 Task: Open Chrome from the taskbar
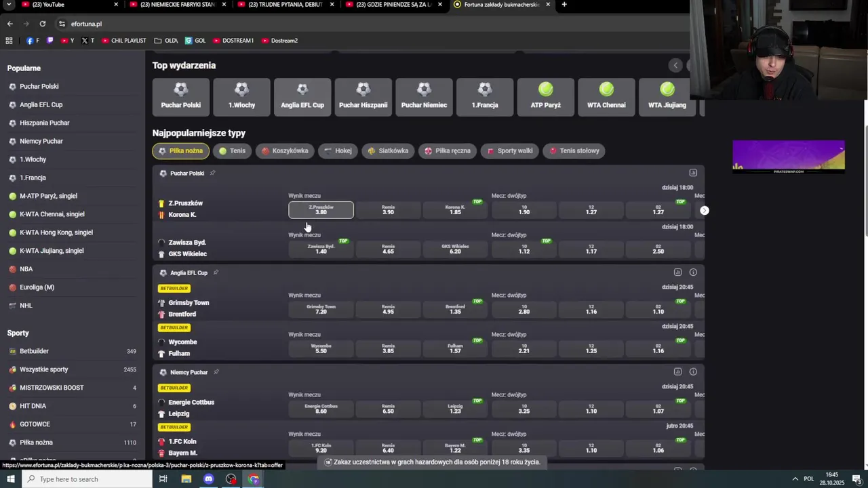tap(254, 479)
